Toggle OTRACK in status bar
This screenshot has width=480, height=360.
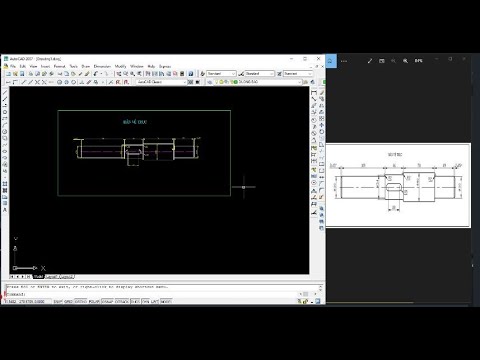tap(122, 301)
